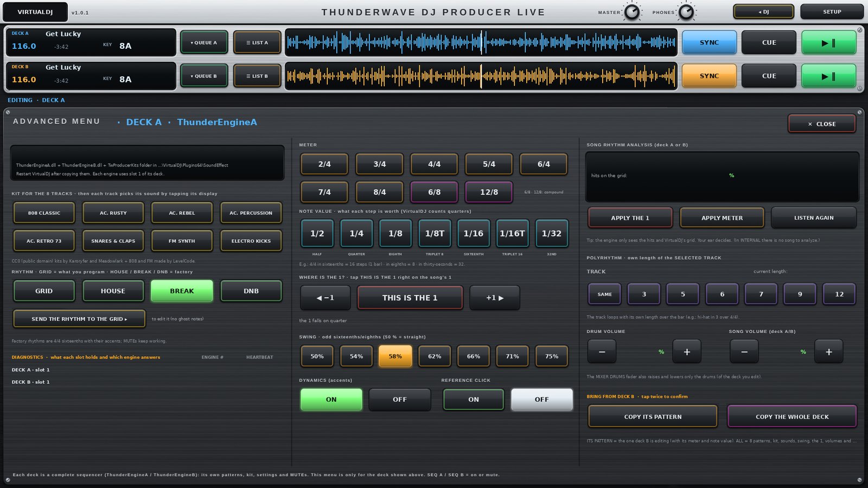Image resolution: width=868 pixels, height=488 pixels.
Task: Tap THIS IS THE 1
Action: pos(410,298)
